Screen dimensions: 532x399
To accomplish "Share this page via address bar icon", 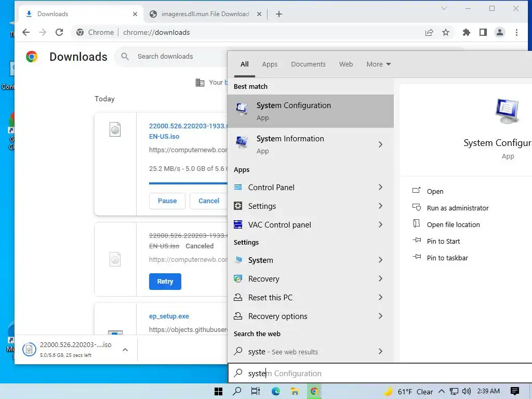I will click(429, 32).
